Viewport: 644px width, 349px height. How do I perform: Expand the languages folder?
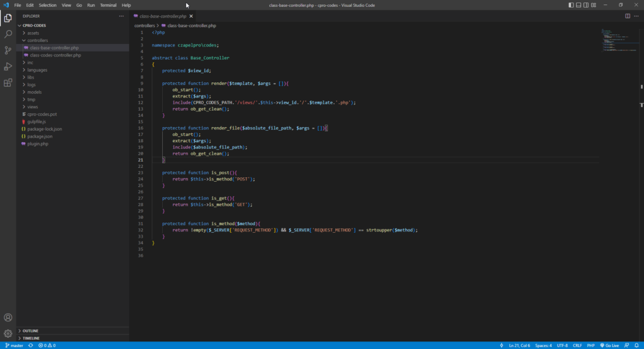click(73, 70)
